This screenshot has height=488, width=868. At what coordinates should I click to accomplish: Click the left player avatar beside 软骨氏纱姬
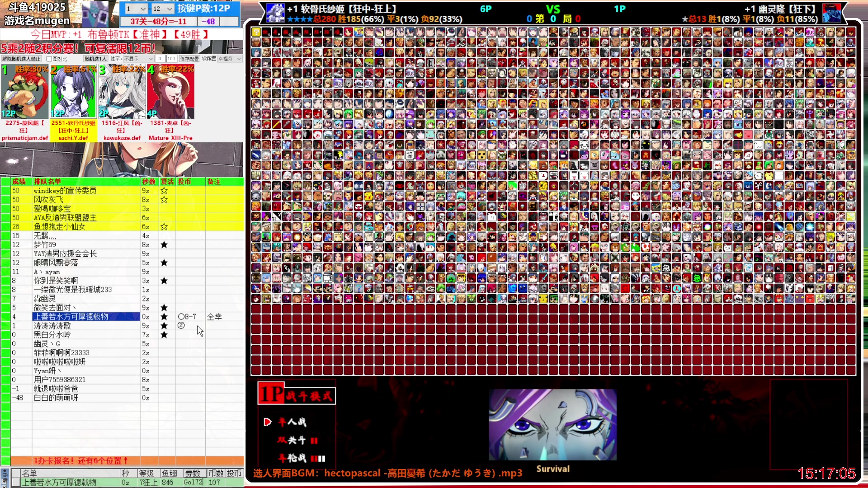(275, 13)
